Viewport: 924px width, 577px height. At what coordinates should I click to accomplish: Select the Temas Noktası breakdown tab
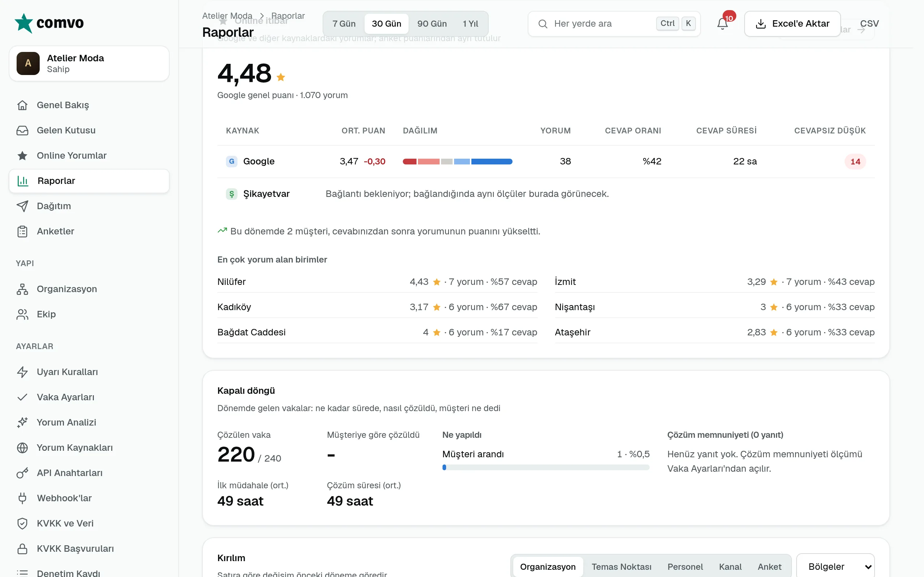[x=621, y=566]
